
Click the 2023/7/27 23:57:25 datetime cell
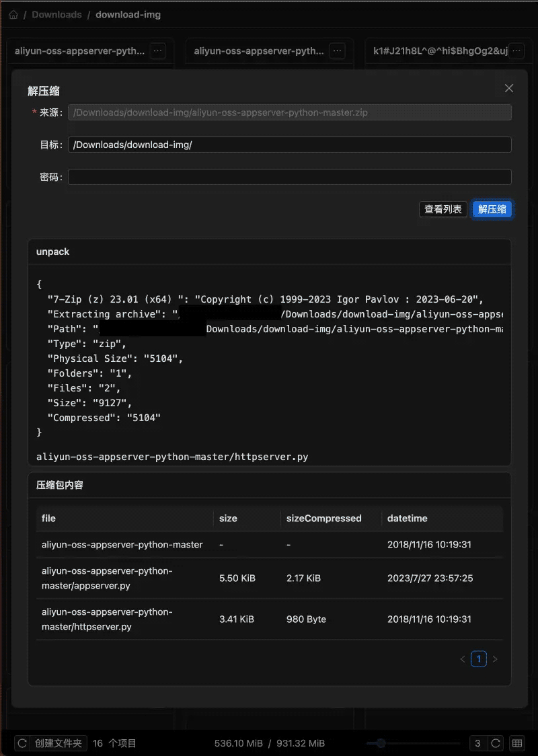pos(442,578)
